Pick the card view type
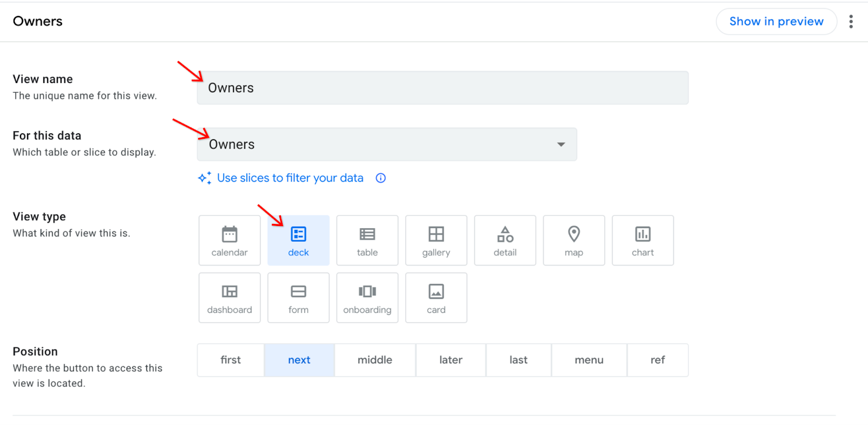The image size is (868, 425). 436,298
